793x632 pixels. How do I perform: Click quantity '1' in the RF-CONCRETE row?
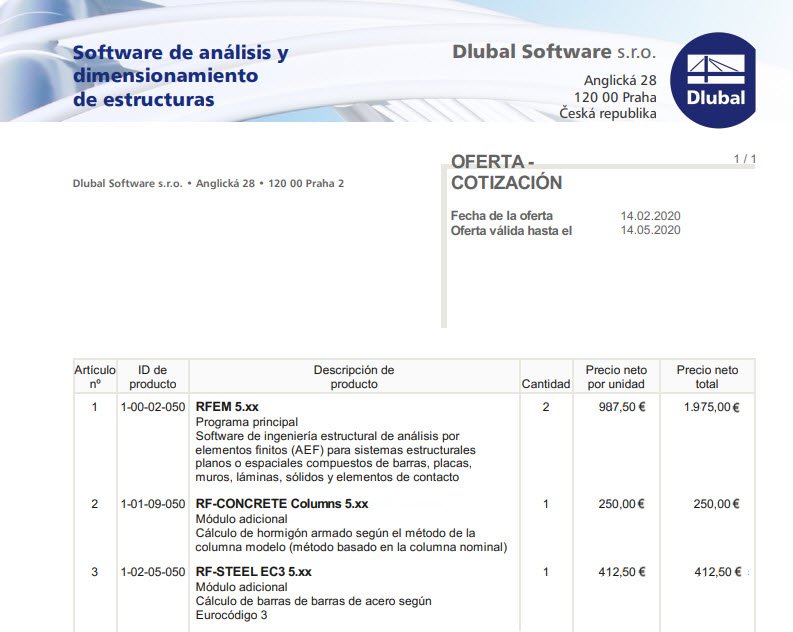pos(546,504)
